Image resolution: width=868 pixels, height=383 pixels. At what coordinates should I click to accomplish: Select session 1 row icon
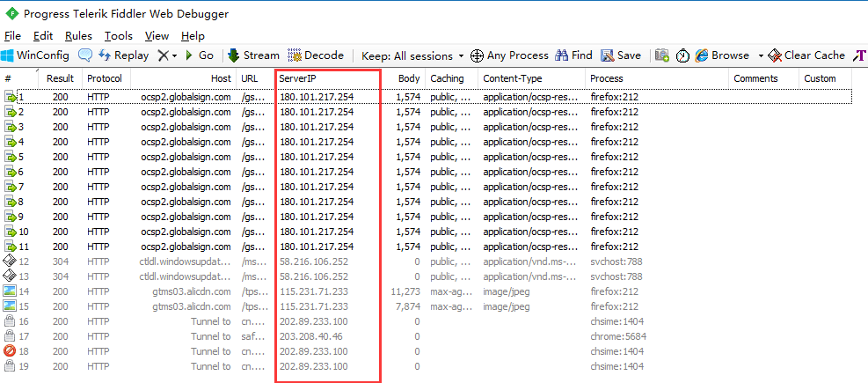click(x=11, y=97)
